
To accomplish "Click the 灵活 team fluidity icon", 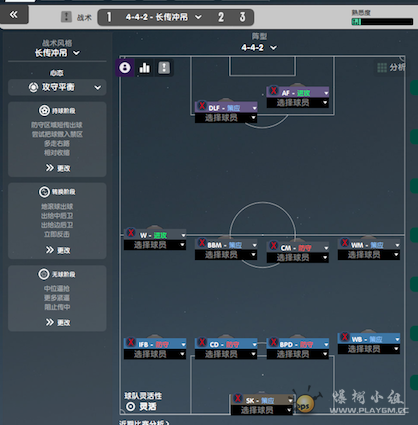I will [131, 406].
